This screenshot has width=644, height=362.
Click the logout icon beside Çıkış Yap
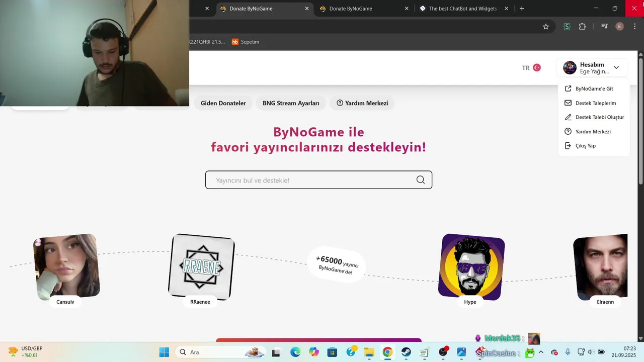coord(568,146)
